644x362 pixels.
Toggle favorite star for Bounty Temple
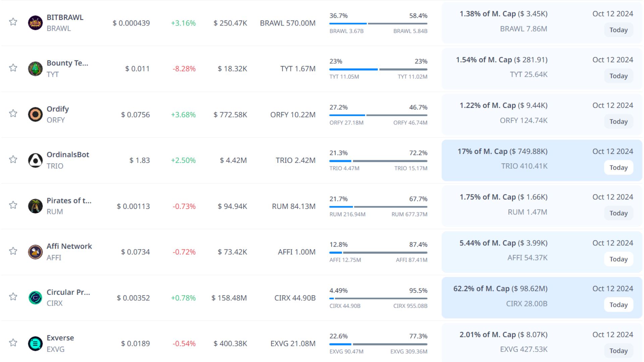click(x=13, y=68)
